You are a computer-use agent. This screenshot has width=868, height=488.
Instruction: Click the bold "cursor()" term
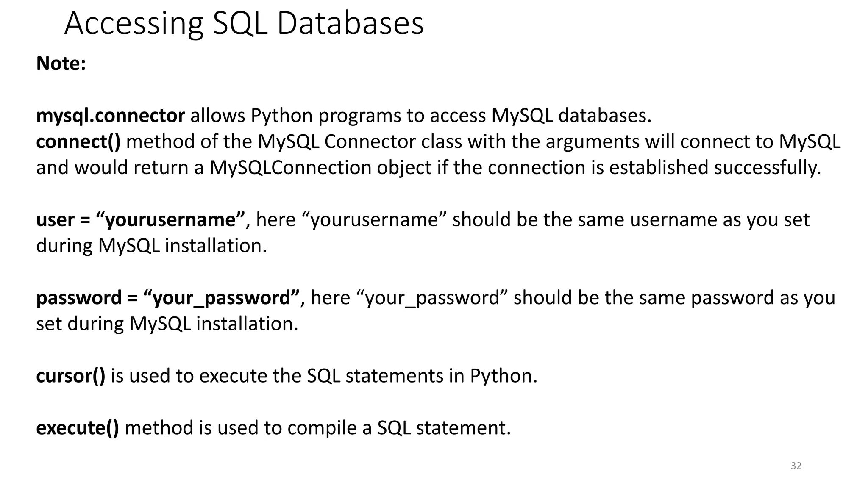pyautogui.click(x=71, y=376)
